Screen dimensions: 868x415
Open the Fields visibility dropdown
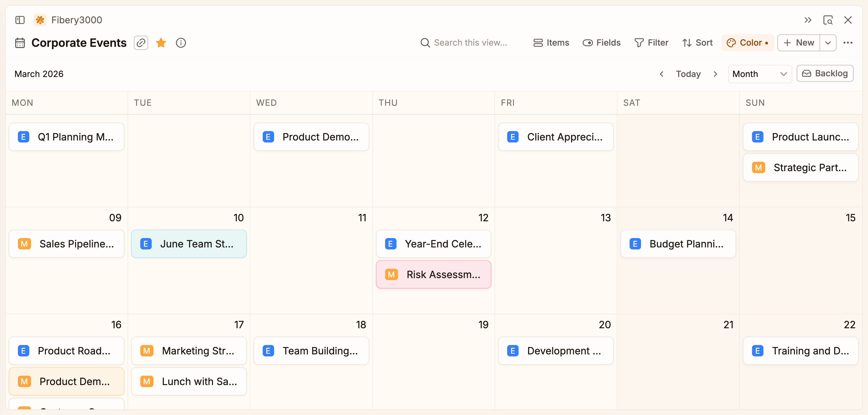(x=602, y=43)
